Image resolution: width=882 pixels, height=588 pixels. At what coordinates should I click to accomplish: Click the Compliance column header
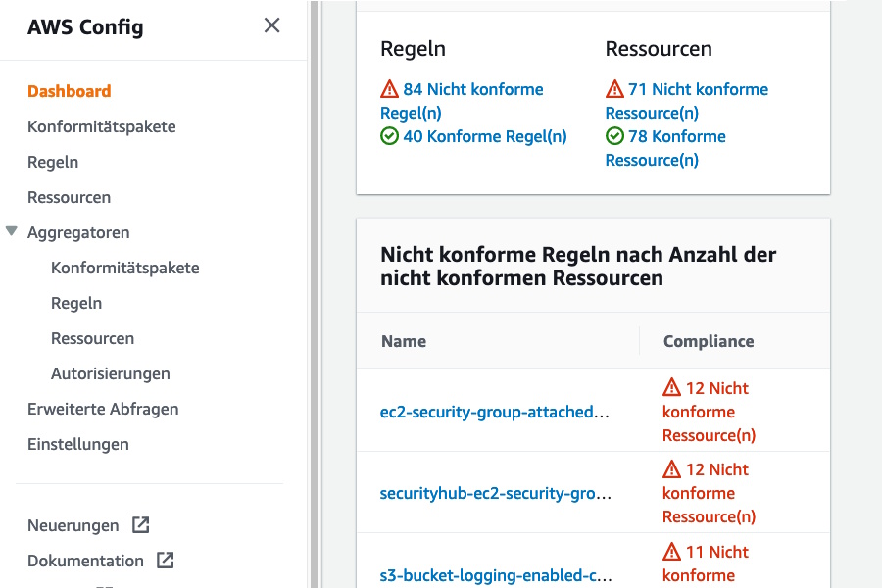(709, 341)
